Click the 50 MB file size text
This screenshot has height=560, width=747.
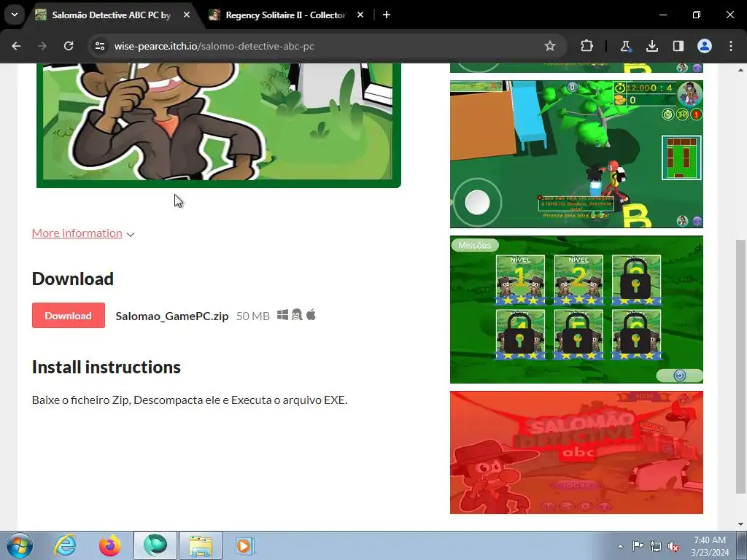[x=253, y=316]
